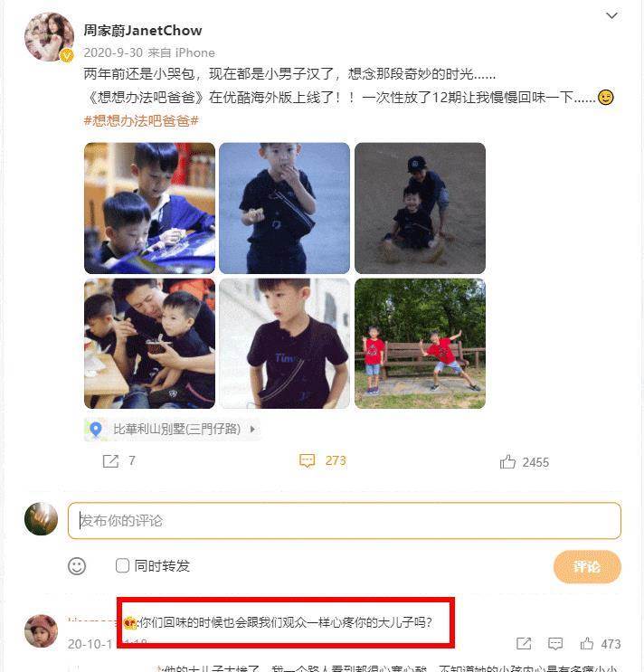Repost the top comment via share icon

524,643
